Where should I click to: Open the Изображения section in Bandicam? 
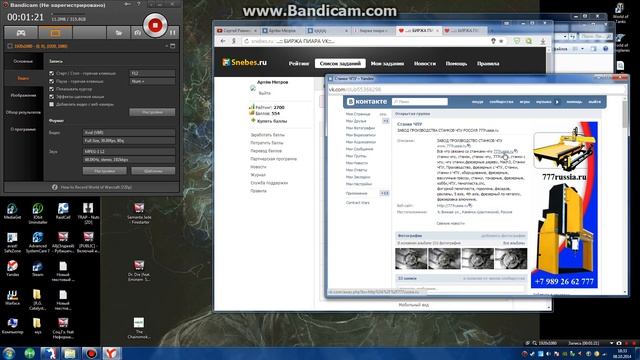(x=23, y=95)
